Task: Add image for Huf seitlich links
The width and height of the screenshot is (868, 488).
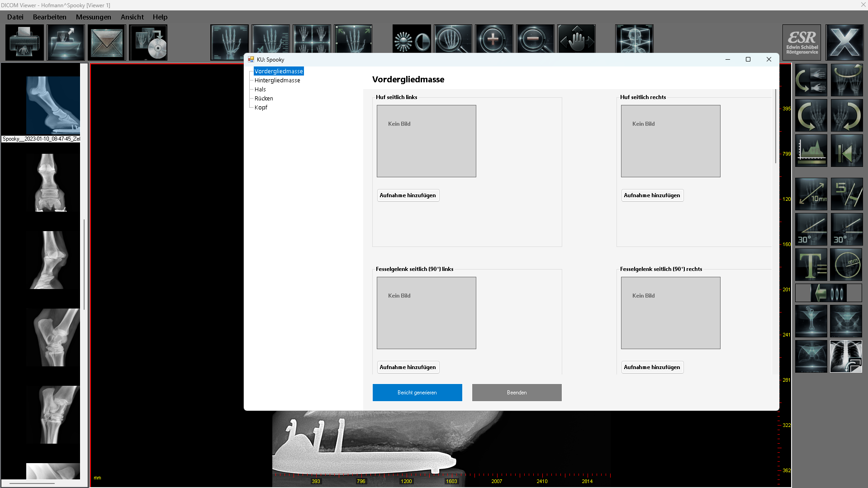Action: click(408, 195)
